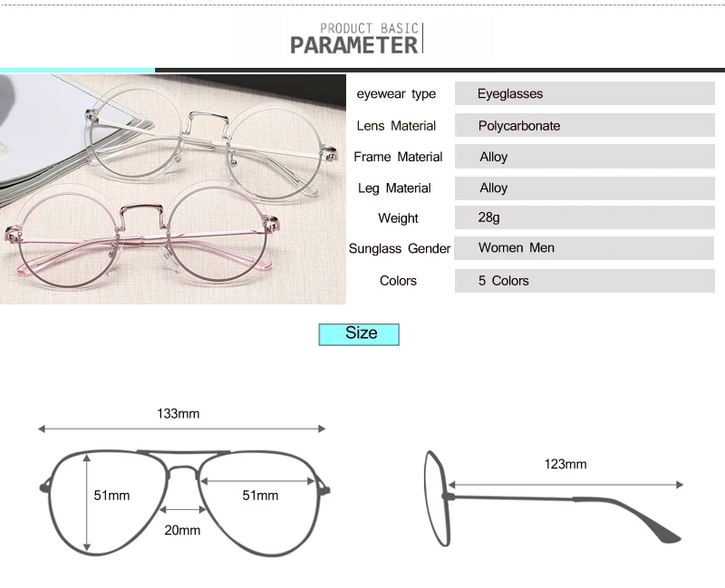Click the cyan divider bar segment
The height and width of the screenshot is (588, 725).
coord(77,71)
